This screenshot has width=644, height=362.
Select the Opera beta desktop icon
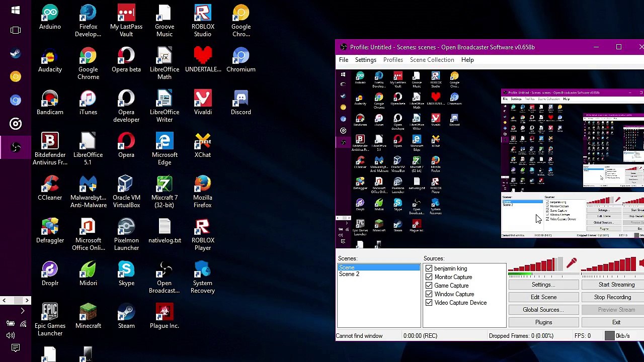[126, 60]
